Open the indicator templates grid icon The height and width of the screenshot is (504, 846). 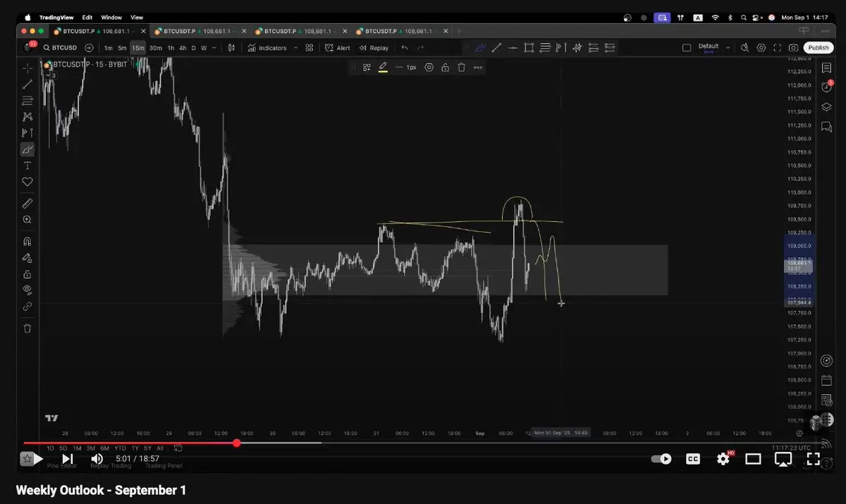(309, 48)
